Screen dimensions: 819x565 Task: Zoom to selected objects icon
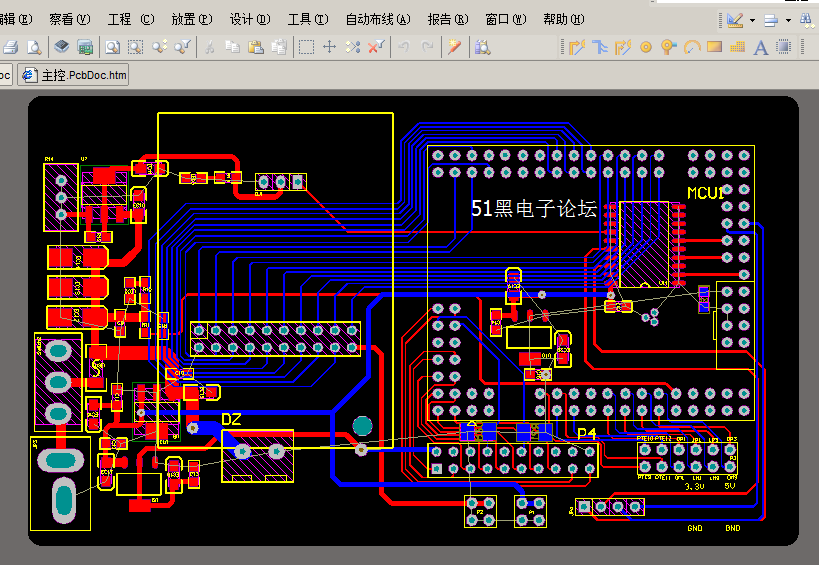[159, 47]
